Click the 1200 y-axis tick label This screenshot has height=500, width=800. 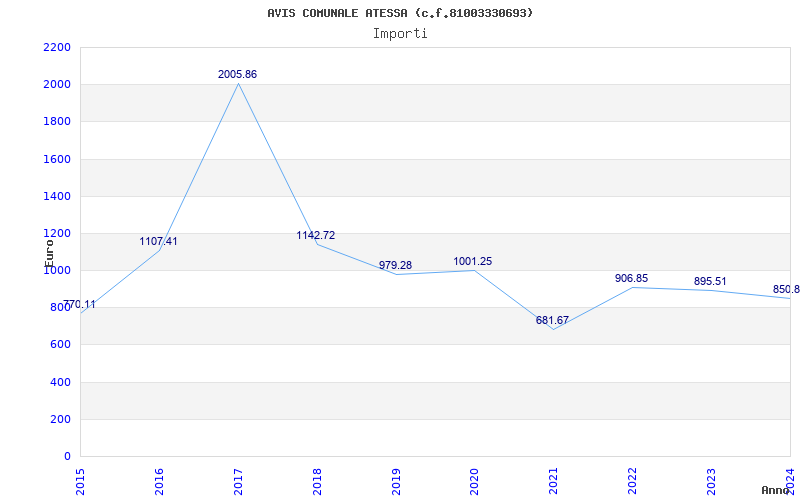coord(57,234)
